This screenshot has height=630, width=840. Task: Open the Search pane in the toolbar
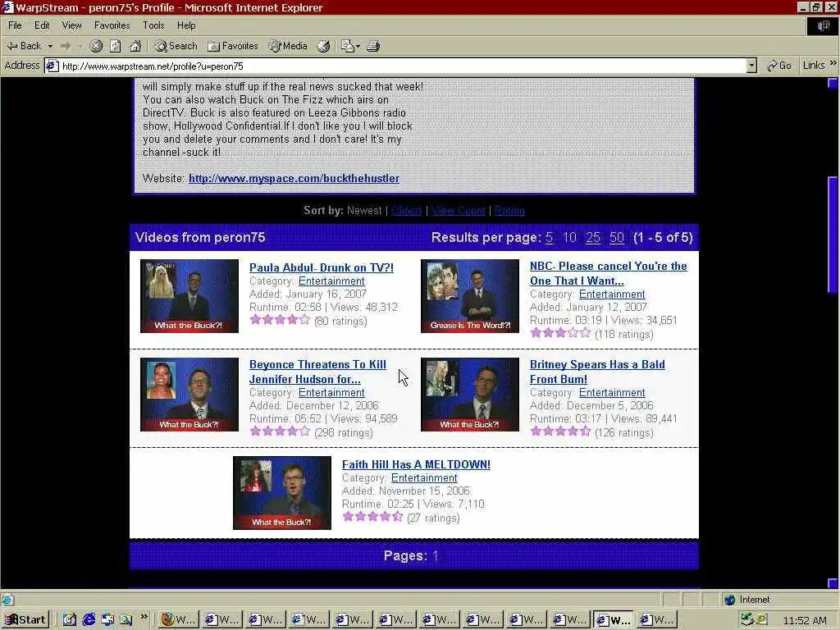click(176, 46)
